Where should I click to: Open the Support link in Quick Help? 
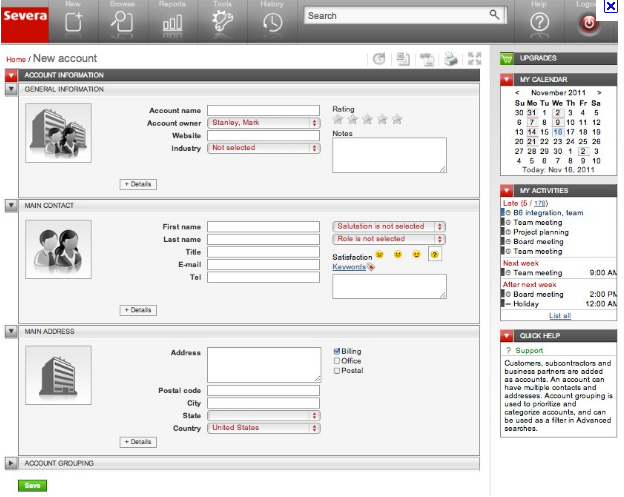[529, 351]
